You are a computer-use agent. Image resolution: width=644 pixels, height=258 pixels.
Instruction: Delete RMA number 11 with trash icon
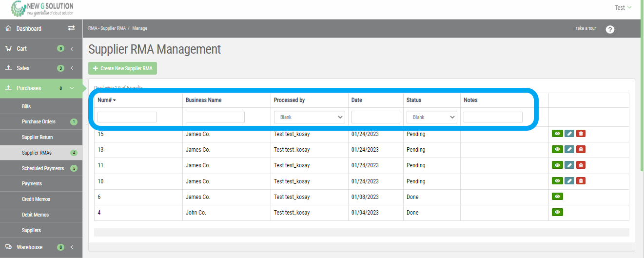[x=581, y=165]
